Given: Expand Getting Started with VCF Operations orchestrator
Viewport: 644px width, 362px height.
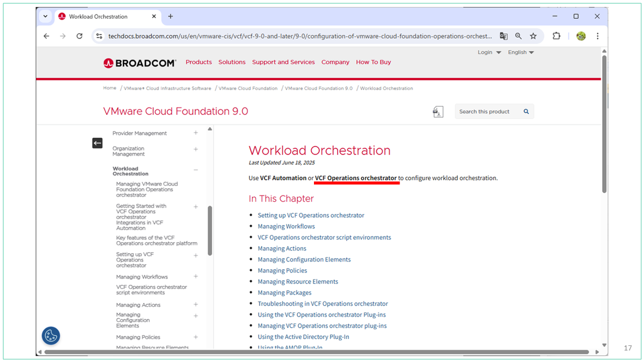Looking at the screenshot, I should [196, 206].
